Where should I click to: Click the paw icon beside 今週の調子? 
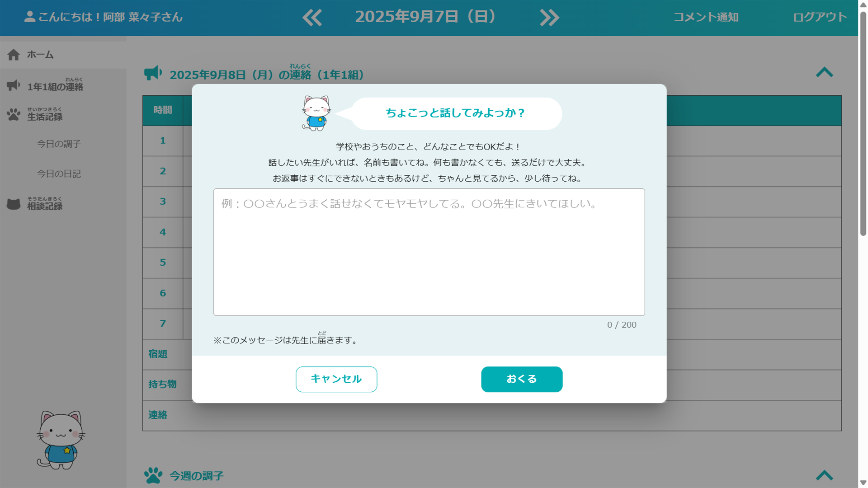[x=154, y=475]
